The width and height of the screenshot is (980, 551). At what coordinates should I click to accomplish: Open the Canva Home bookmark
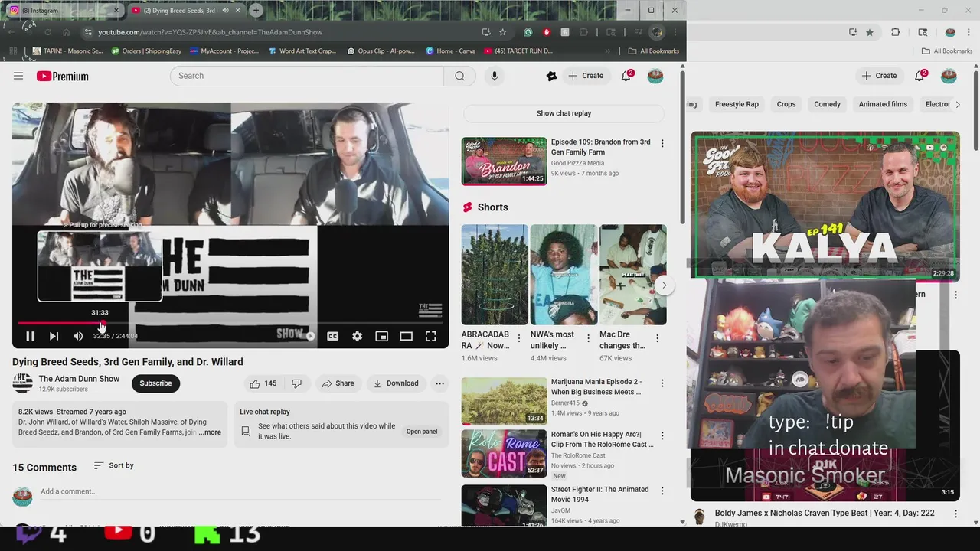[x=450, y=51]
